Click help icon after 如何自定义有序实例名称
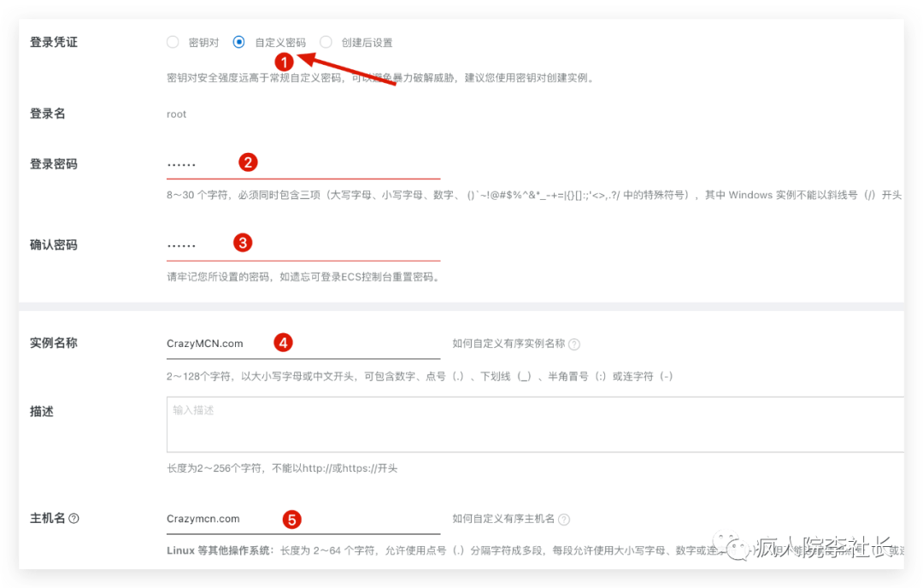 pos(574,344)
